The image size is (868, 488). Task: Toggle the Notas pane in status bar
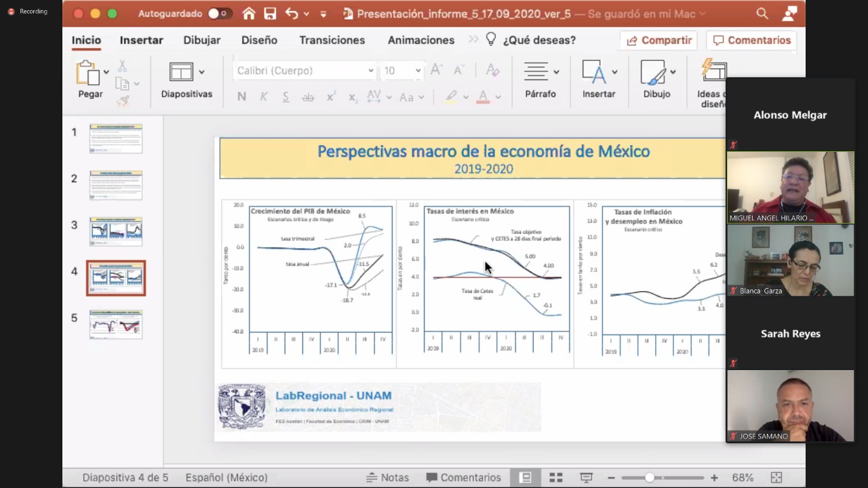click(388, 478)
